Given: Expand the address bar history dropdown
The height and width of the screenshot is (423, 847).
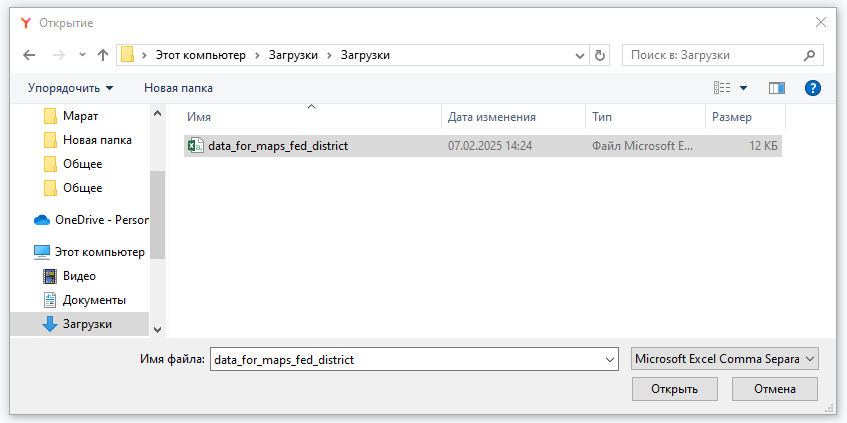Looking at the screenshot, I should point(581,55).
